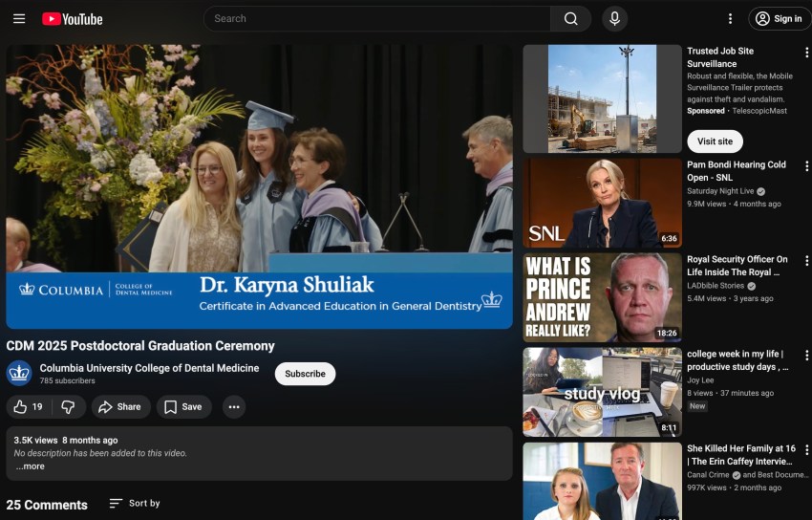Open options menu for Pam Bondi SNL video
The height and width of the screenshot is (520, 812).
[x=806, y=166]
